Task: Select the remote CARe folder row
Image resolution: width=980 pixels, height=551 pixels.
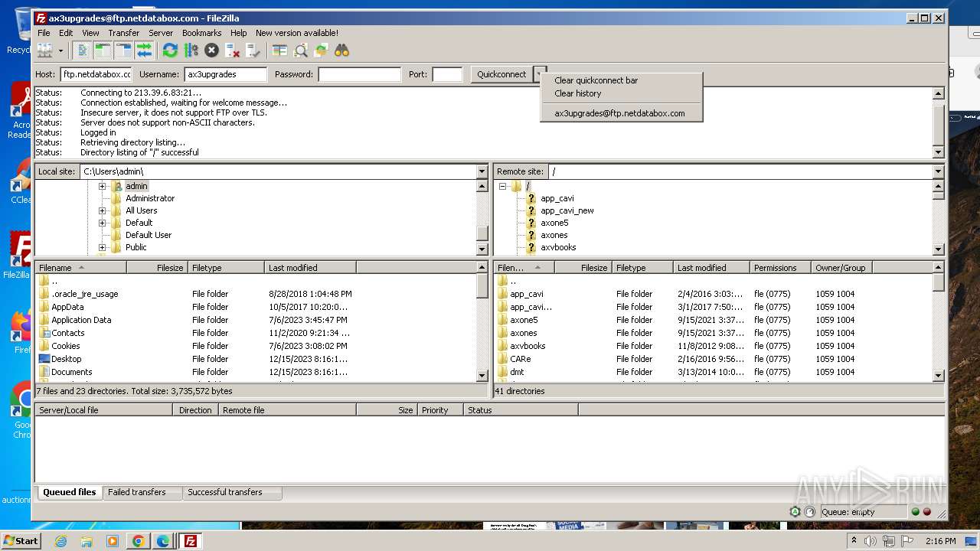Action: pos(713,359)
